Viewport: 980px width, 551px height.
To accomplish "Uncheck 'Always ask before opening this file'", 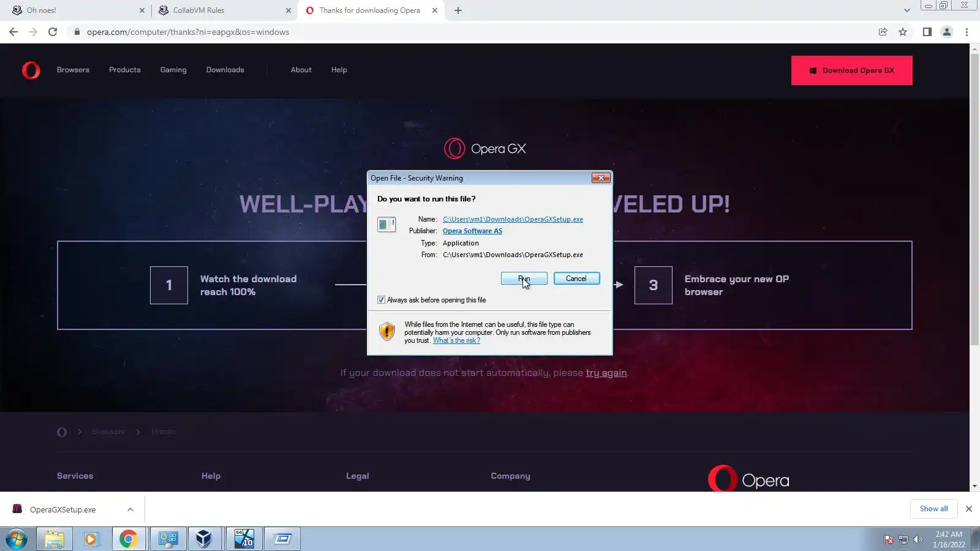I will 381,300.
